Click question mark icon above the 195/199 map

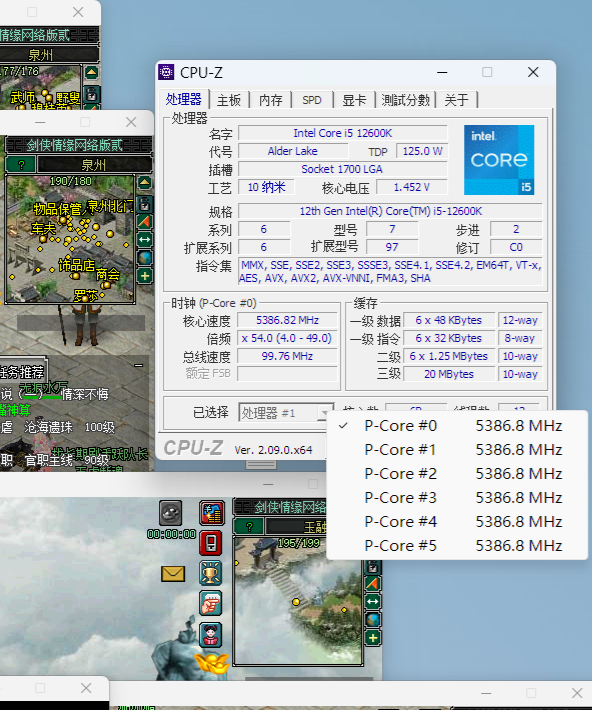[x=249, y=526]
